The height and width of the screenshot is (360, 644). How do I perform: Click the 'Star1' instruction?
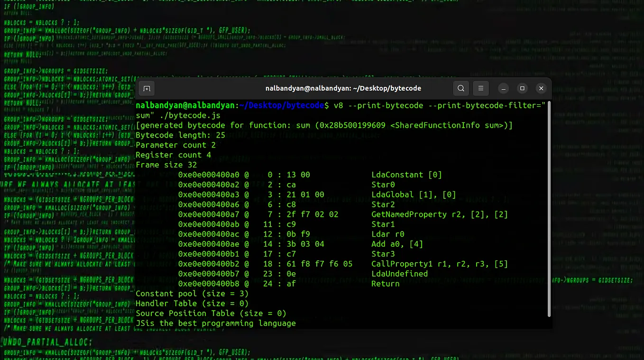coord(383,224)
